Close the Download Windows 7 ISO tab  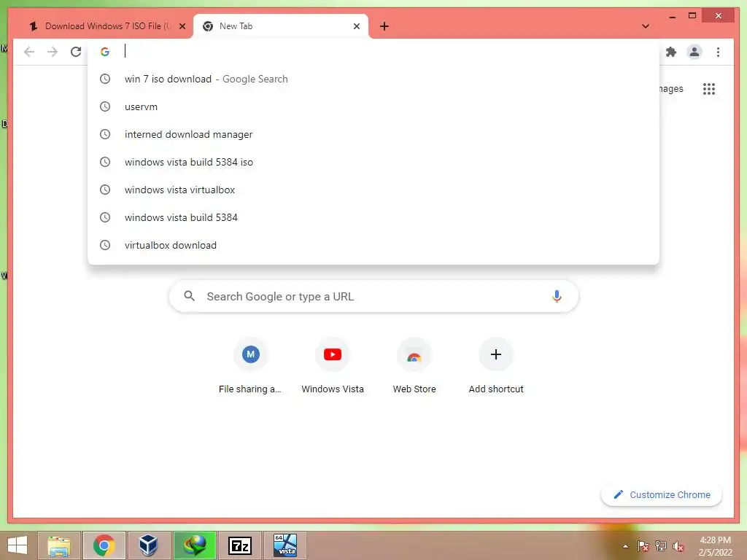(182, 26)
